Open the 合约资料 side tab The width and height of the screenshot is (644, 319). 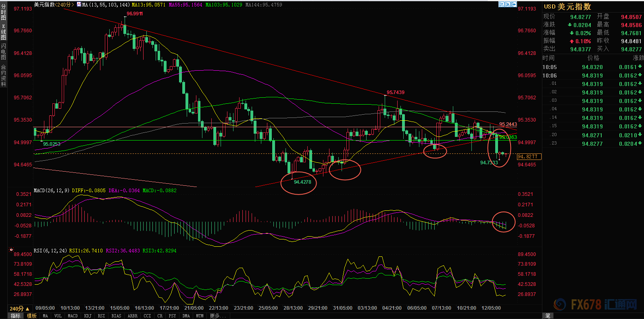tap(4, 76)
